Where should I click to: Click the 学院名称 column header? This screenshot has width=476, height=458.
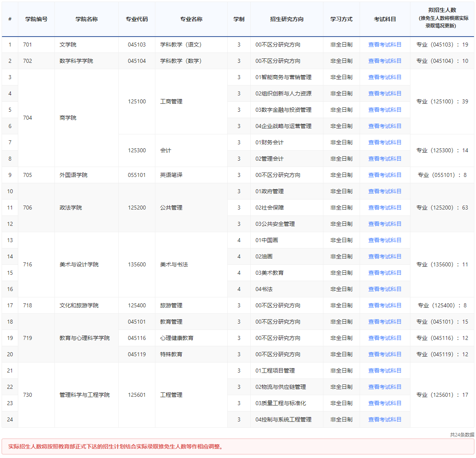tap(87, 19)
